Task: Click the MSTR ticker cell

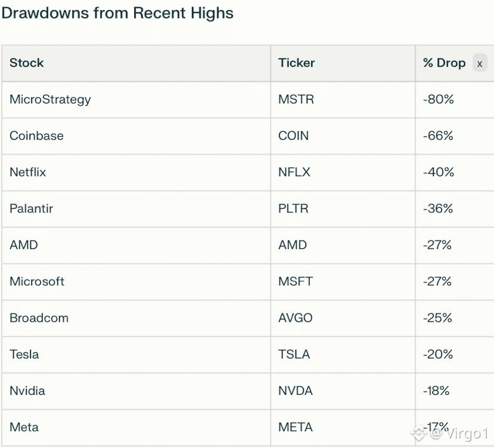Action: [x=343, y=99]
